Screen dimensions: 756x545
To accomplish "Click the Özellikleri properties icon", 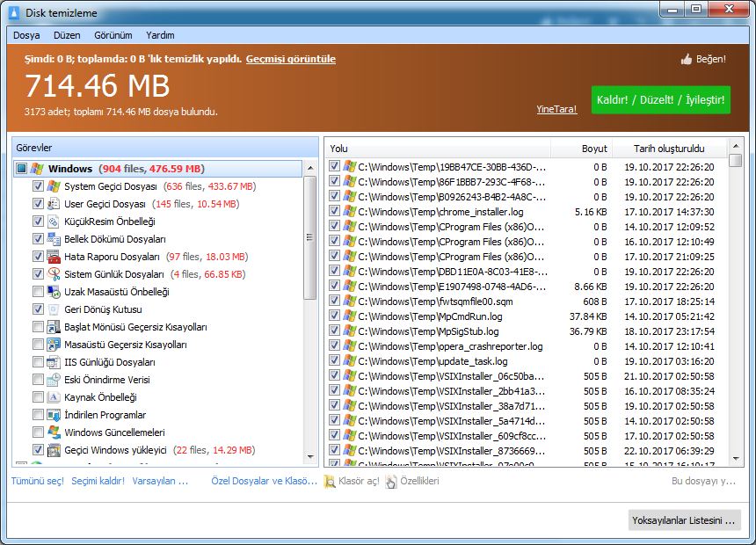I will [x=391, y=482].
